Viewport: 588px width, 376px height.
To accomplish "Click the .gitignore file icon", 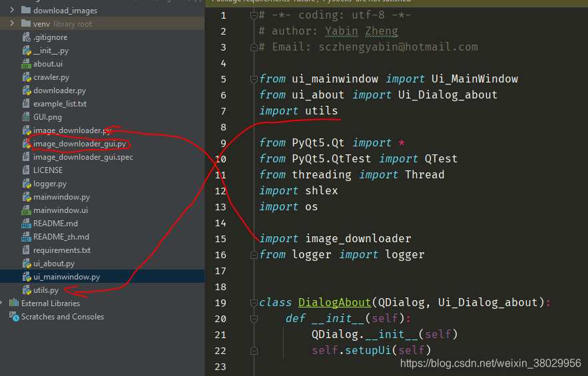I will point(26,37).
